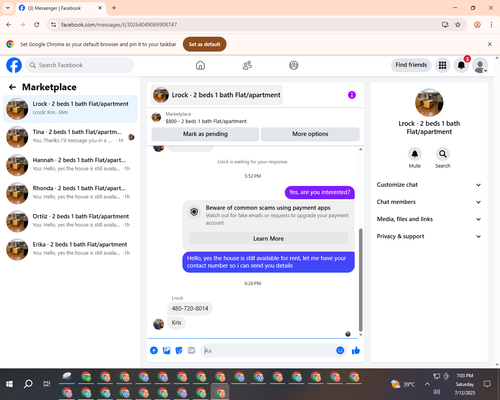
Task: Open the Rhonda conversation
Action: pyautogui.click(x=70, y=193)
